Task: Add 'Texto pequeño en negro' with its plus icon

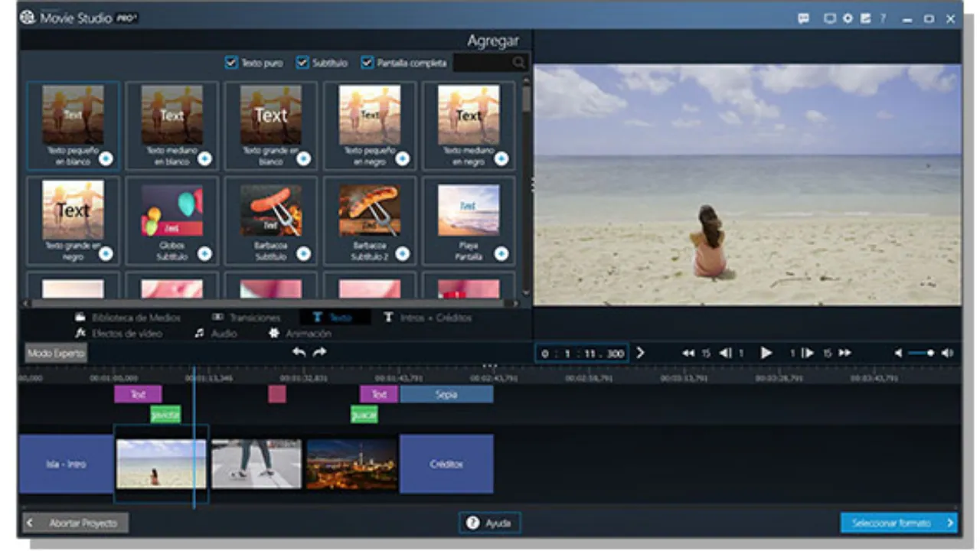Action: point(402,158)
